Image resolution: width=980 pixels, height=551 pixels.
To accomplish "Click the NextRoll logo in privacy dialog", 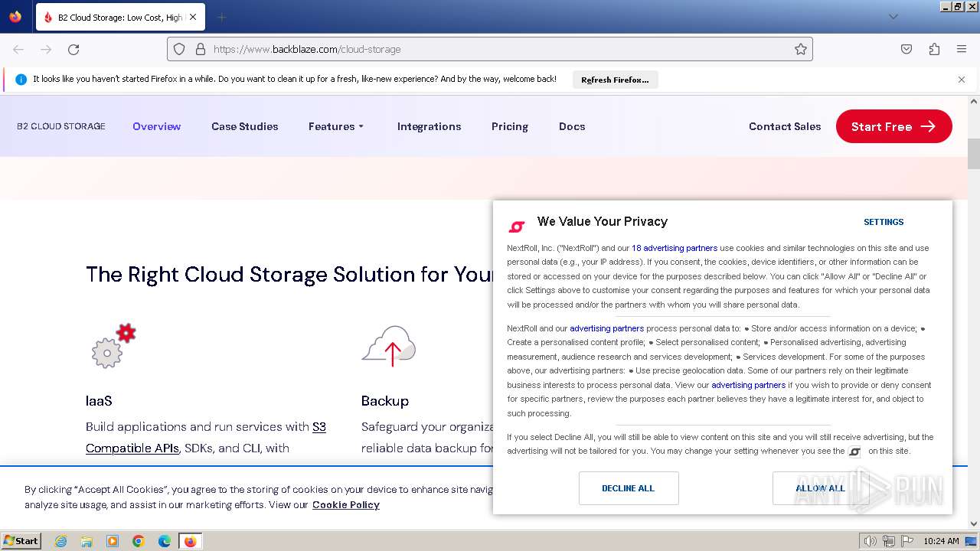I will [517, 227].
